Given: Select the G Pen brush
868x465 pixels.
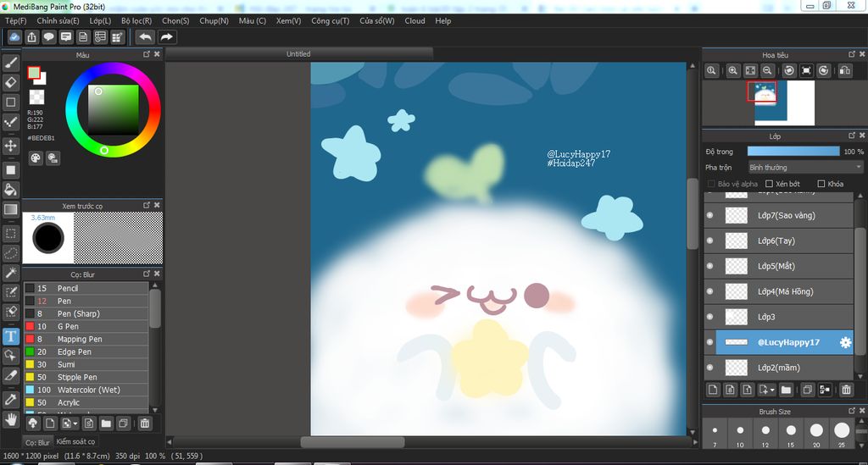Looking at the screenshot, I should tap(86, 326).
